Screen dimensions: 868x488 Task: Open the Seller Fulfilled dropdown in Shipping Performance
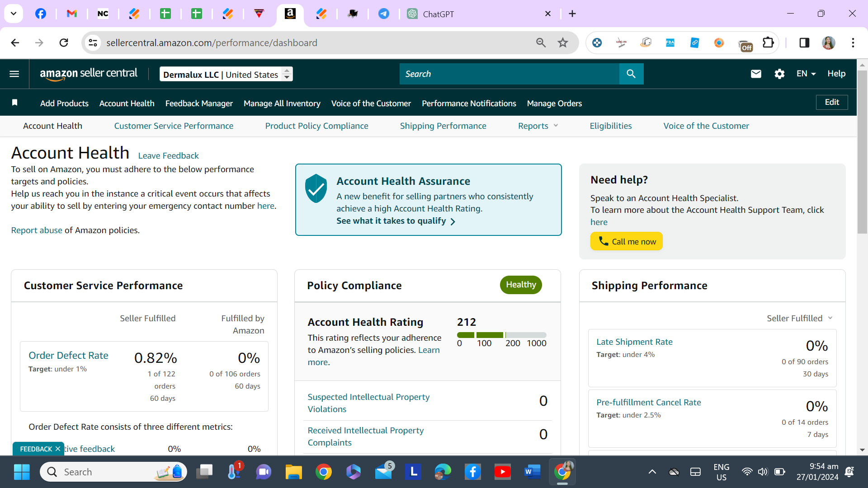tap(799, 318)
